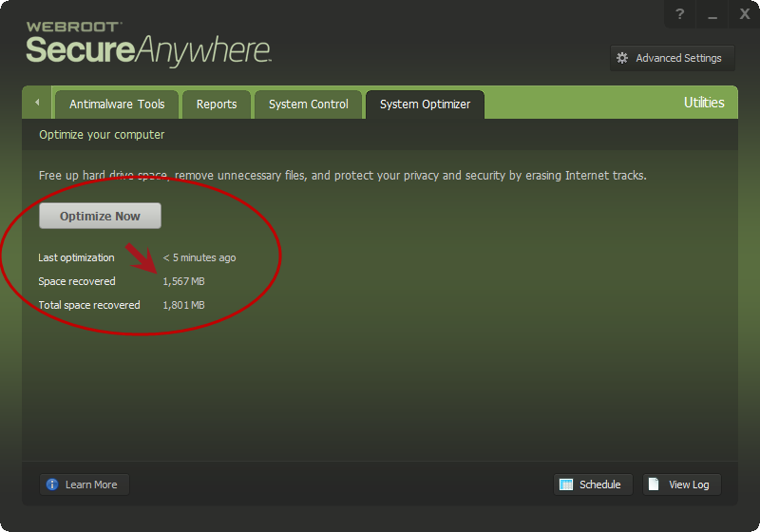The width and height of the screenshot is (760, 532).
Task: Click the 'Space recovered' label
Action: coord(77,281)
